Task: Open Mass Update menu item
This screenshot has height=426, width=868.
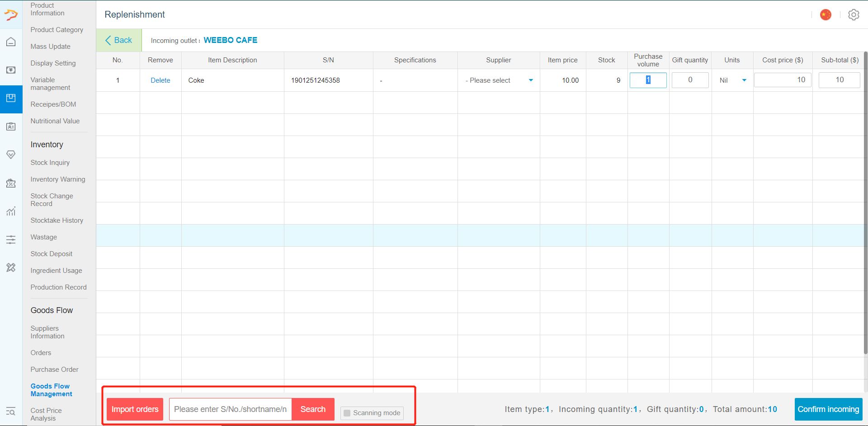Action: (51, 47)
